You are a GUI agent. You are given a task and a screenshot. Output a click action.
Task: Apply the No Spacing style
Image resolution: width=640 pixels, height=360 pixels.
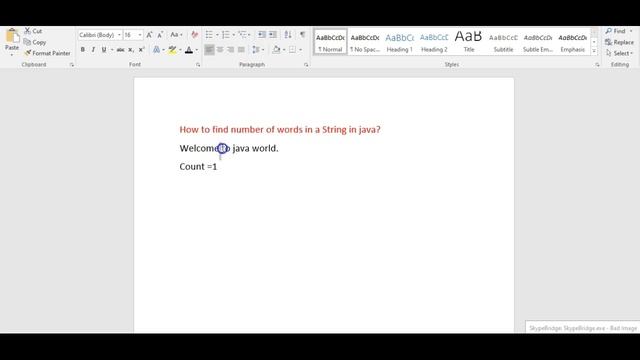[x=365, y=42]
